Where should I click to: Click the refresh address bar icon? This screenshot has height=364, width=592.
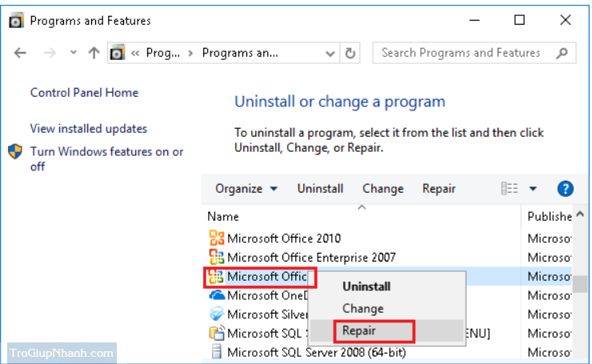(350, 53)
